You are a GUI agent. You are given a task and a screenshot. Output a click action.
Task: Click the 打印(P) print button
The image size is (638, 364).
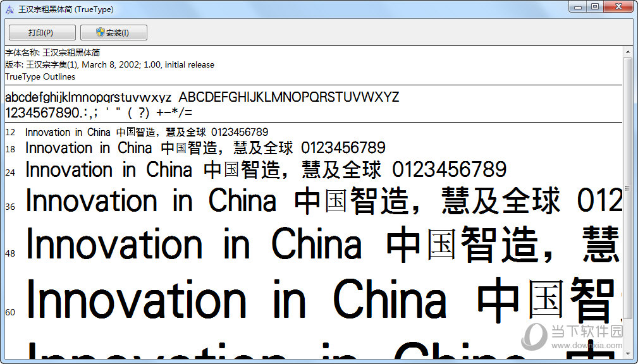[x=42, y=32]
